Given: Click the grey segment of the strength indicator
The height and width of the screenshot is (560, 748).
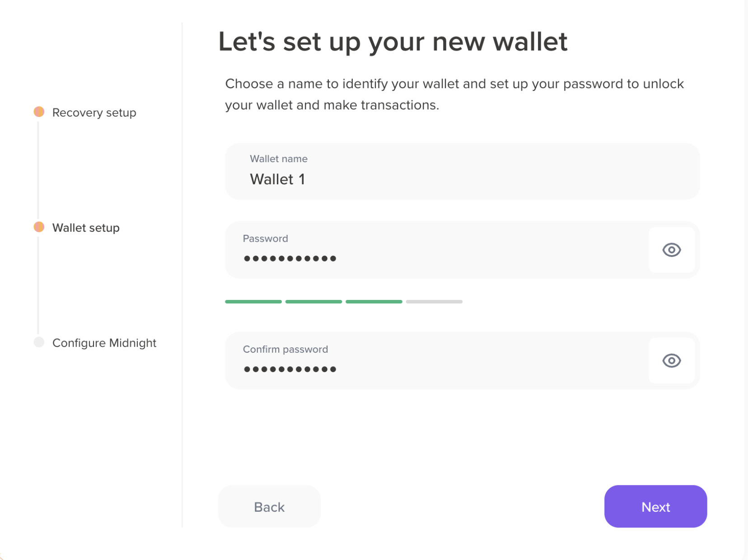Looking at the screenshot, I should click(434, 301).
